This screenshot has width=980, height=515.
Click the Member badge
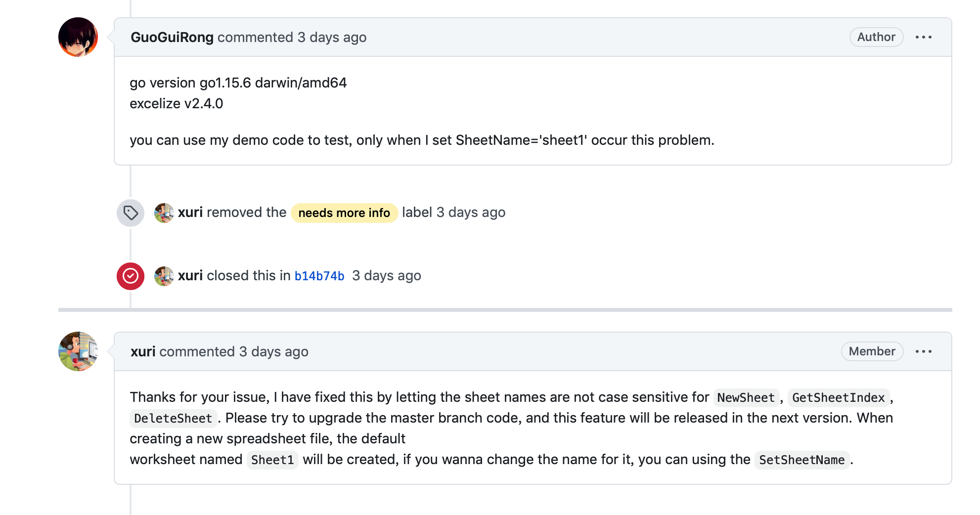click(x=872, y=351)
